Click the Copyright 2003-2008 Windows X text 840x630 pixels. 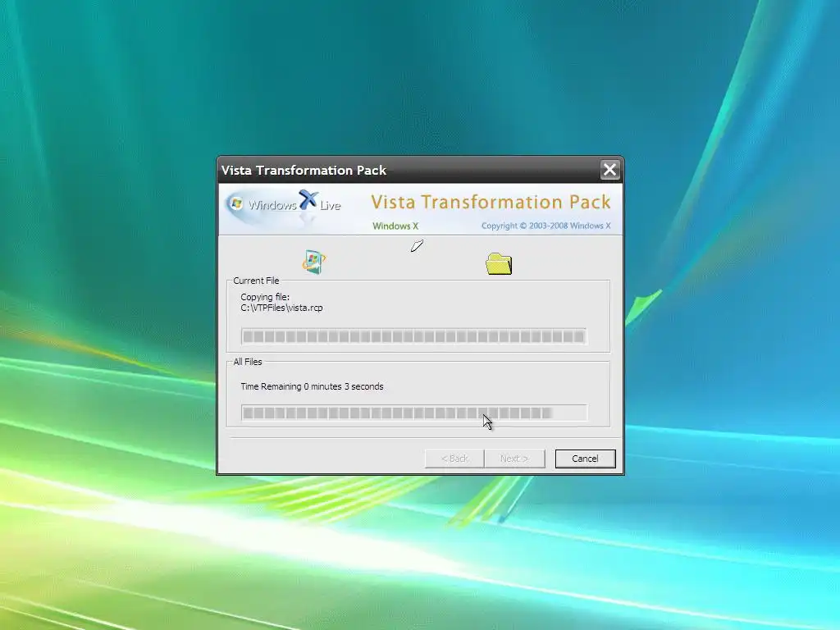[546, 226]
